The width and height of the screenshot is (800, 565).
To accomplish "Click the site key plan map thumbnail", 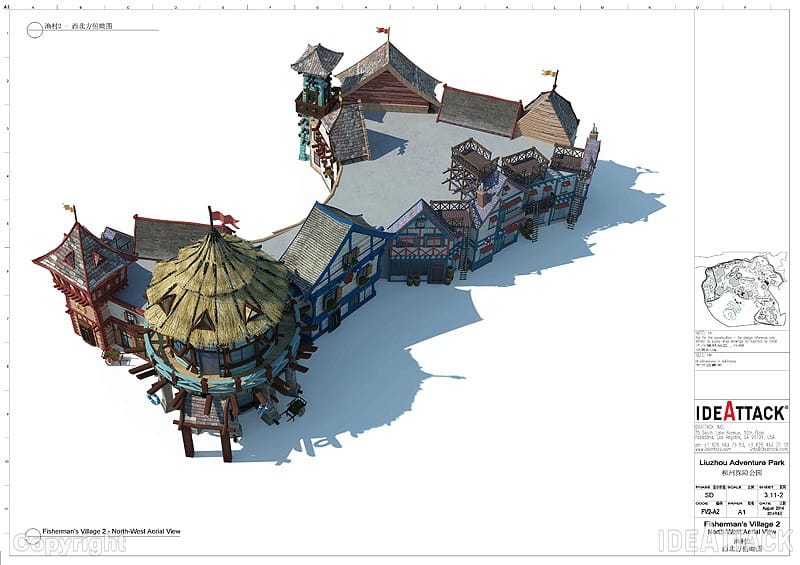I will click(x=741, y=290).
